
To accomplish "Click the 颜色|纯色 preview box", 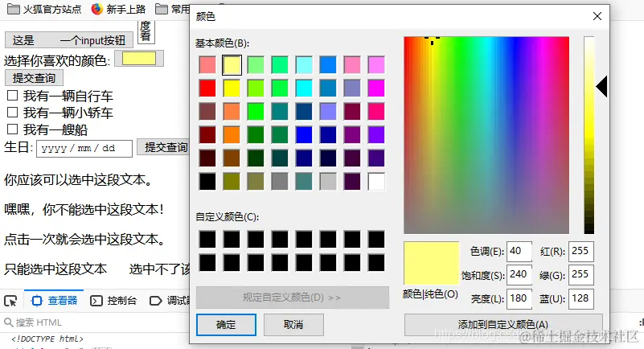I will coord(431,263).
